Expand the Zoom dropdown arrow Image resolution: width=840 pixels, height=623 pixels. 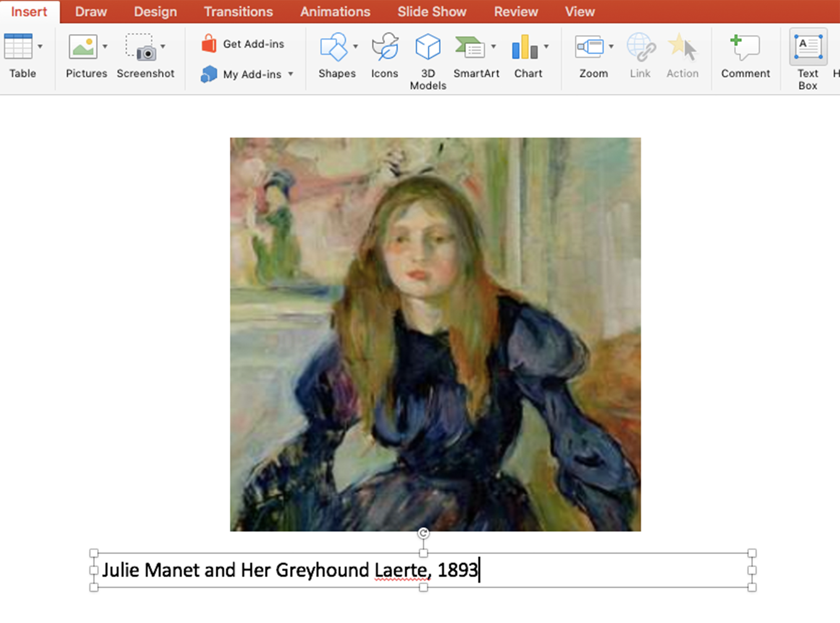coord(612,46)
